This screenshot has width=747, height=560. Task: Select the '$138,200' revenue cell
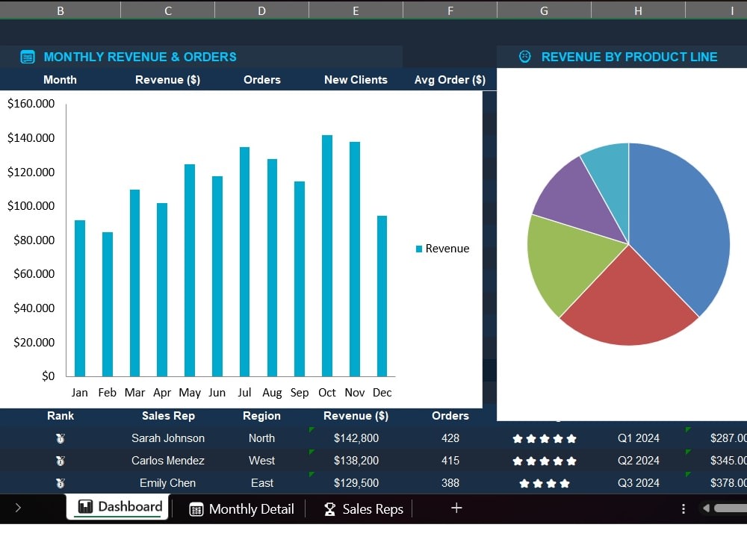(356, 461)
